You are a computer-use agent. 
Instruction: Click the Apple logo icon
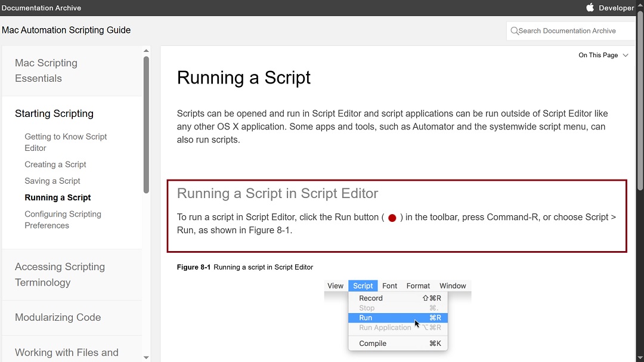(x=590, y=7)
